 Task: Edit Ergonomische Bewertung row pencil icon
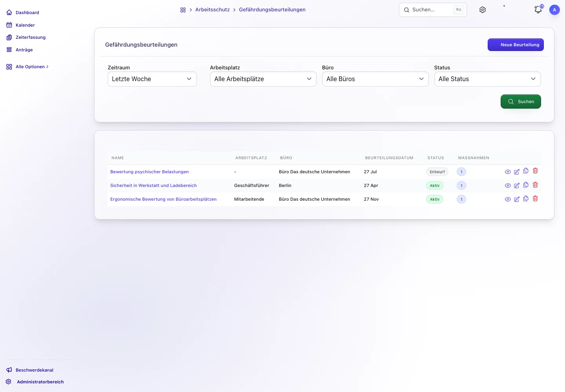click(517, 199)
